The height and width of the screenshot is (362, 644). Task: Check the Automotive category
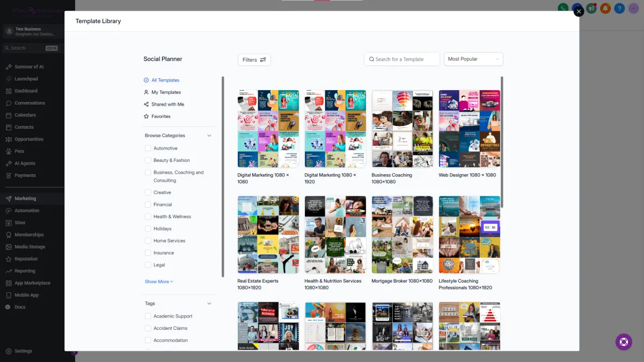(148, 149)
